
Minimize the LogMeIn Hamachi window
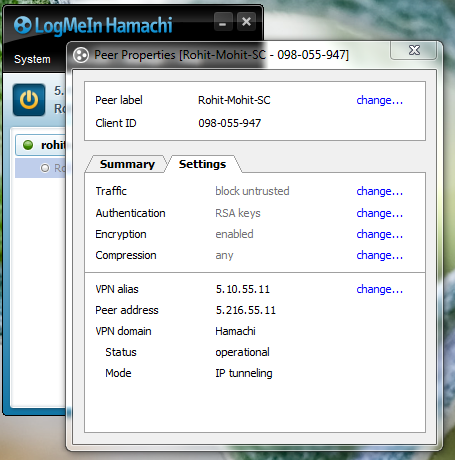223,22
